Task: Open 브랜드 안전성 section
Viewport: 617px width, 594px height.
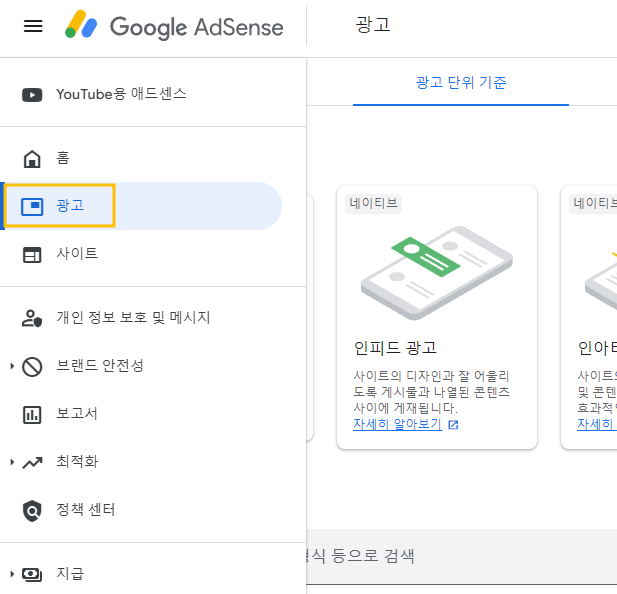Action: click(x=100, y=365)
